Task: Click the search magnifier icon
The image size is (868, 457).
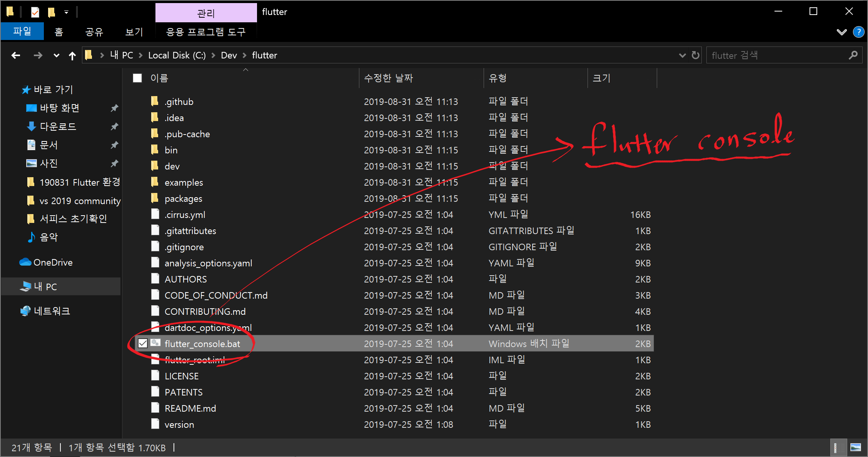Action: pyautogui.click(x=853, y=55)
